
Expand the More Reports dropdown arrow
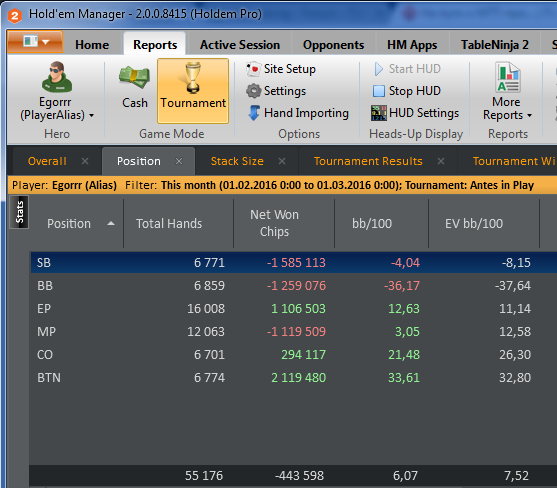click(529, 115)
